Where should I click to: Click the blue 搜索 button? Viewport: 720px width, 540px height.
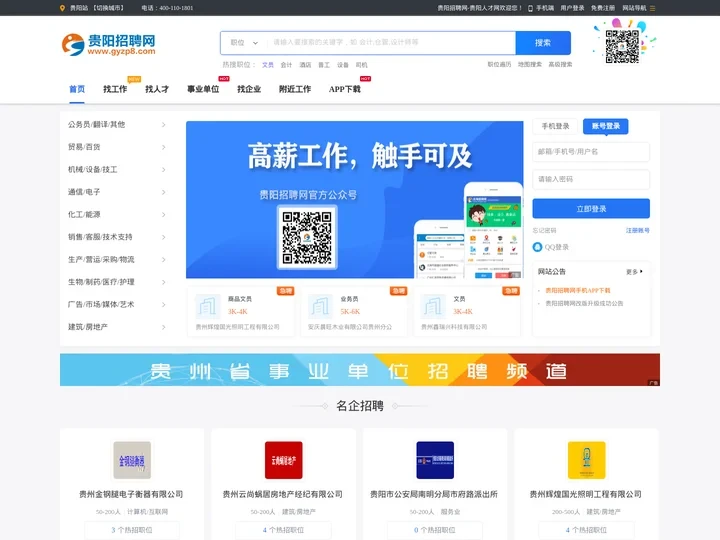coord(543,43)
